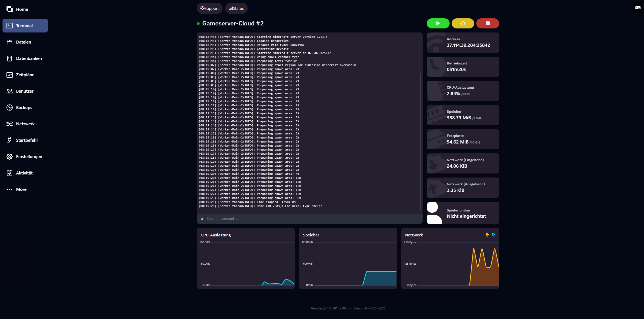This screenshot has height=319, width=644.
Task: Click the Speicher 388.79 MiB value
Action: (x=459, y=118)
